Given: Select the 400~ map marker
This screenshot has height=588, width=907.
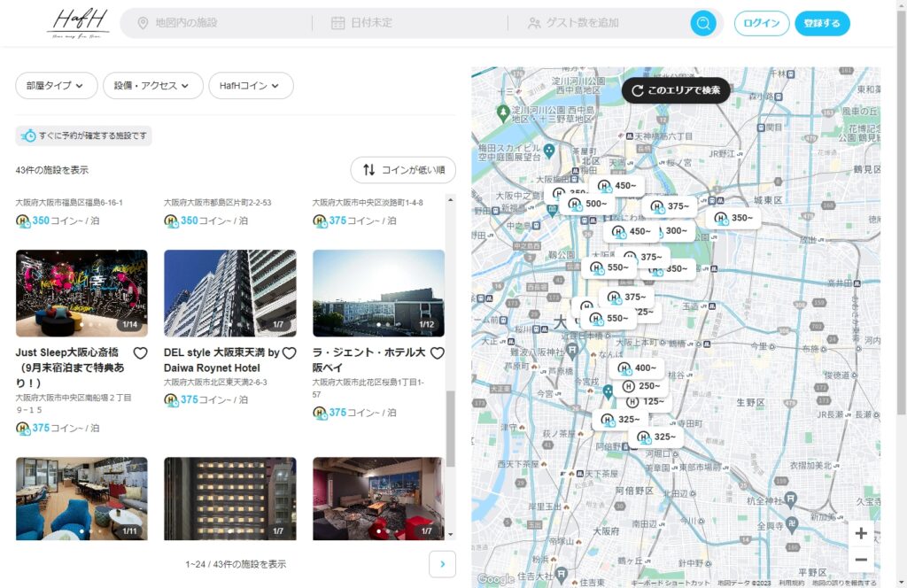Looking at the screenshot, I should pyautogui.click(x=638, y=367).
